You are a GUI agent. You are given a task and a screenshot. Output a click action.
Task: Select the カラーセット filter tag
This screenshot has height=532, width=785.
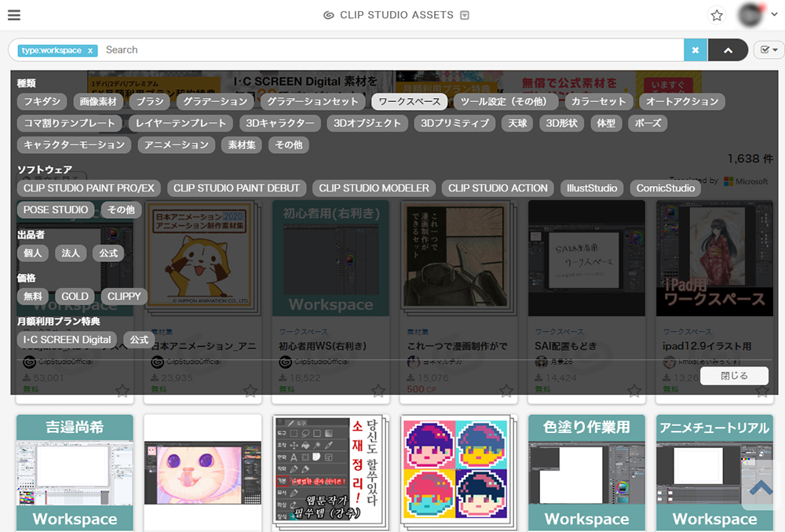598,101
